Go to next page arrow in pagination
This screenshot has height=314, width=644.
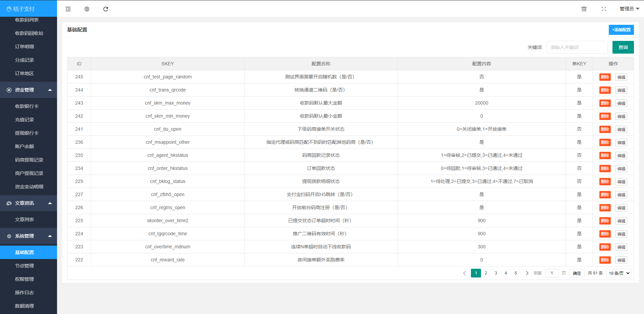click(x=527, y=273)
